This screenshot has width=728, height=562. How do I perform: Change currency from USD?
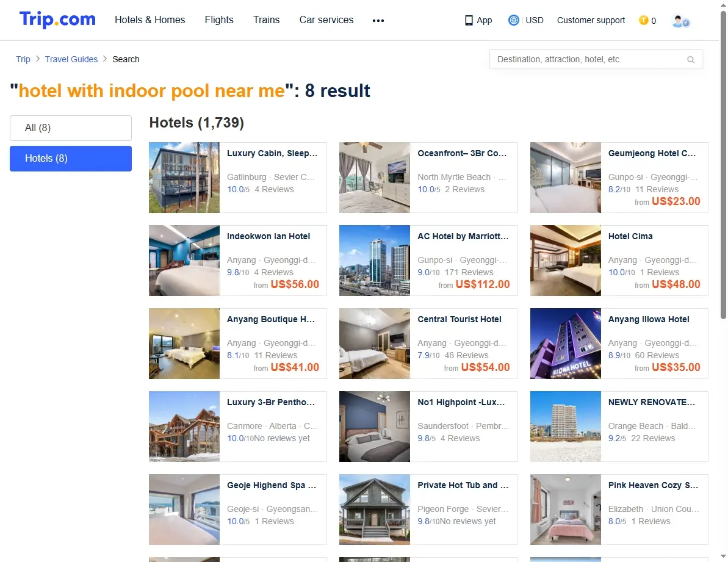[535, 20]
